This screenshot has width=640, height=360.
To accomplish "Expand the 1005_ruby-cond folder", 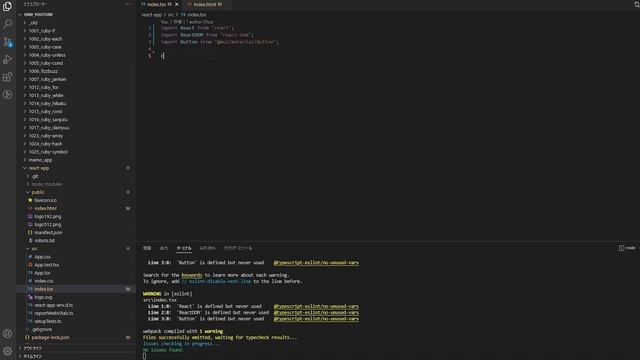I will pos(46,63).
